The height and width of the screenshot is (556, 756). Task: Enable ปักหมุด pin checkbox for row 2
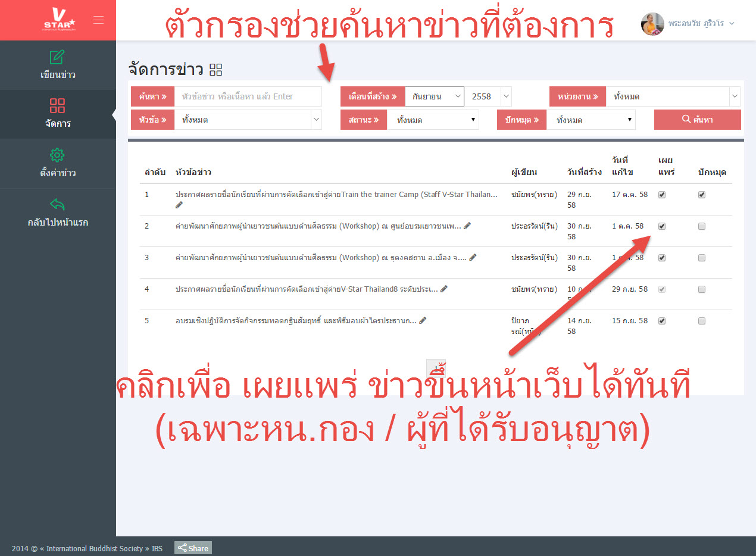click(702, 226)
